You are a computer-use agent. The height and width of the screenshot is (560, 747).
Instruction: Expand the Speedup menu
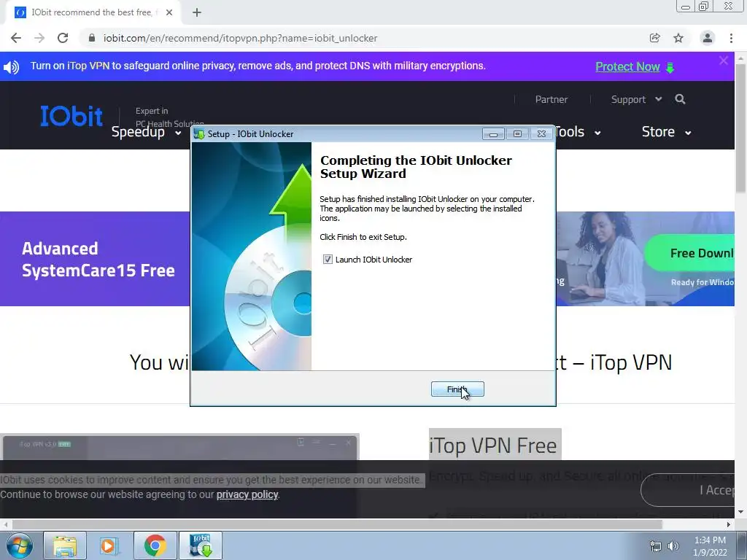tap(146, 132)
